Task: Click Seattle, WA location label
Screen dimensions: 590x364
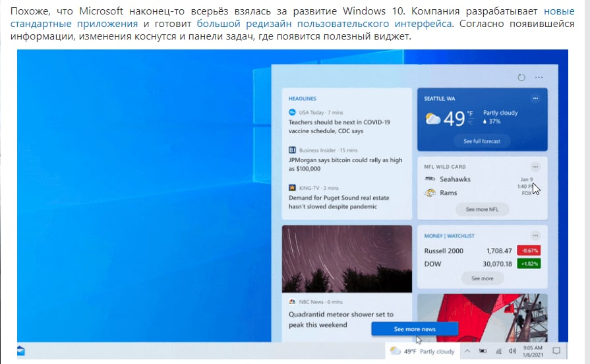Action: click(x=439, y=99)
